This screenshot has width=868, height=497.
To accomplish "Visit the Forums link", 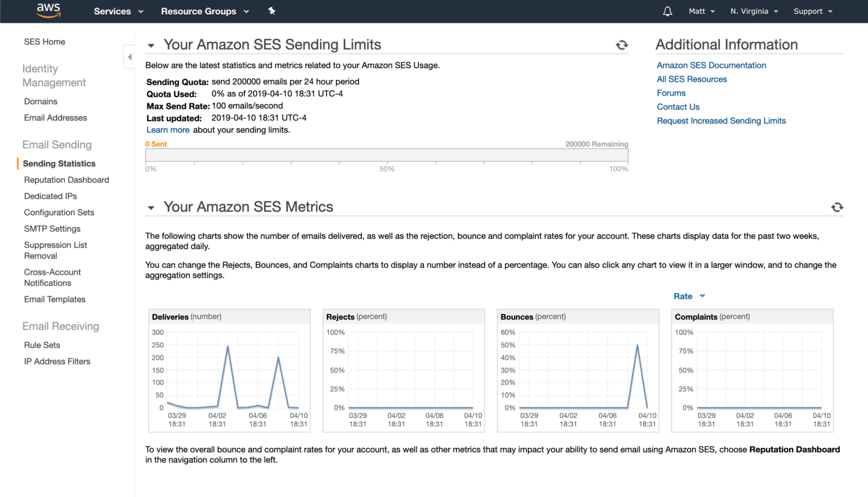I will (671, 93).
